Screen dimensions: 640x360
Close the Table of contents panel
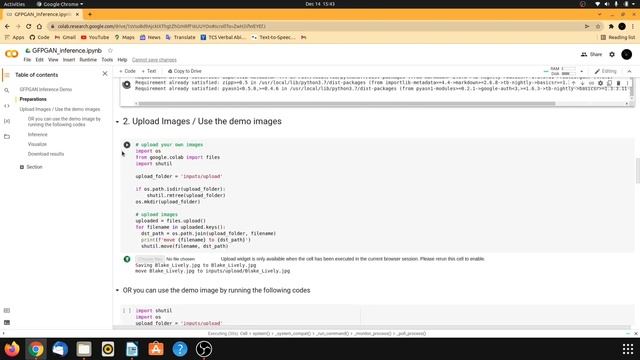coord(105,74)
